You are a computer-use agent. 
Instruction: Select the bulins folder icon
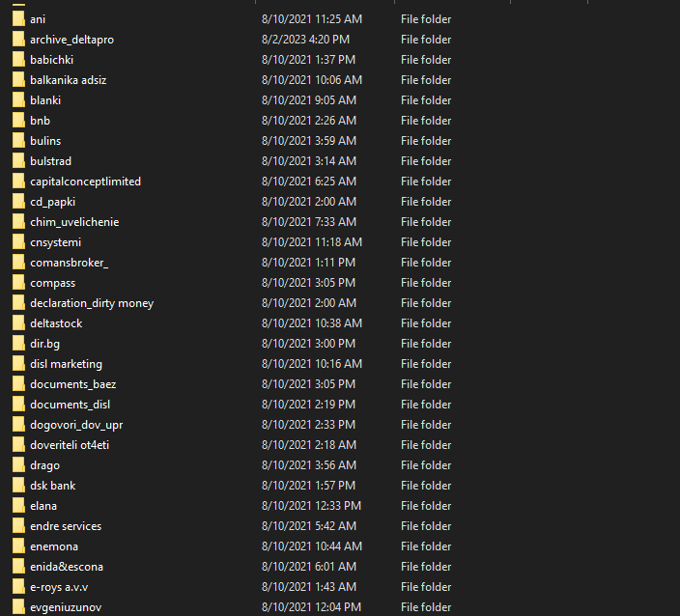(x=18, y=141)
